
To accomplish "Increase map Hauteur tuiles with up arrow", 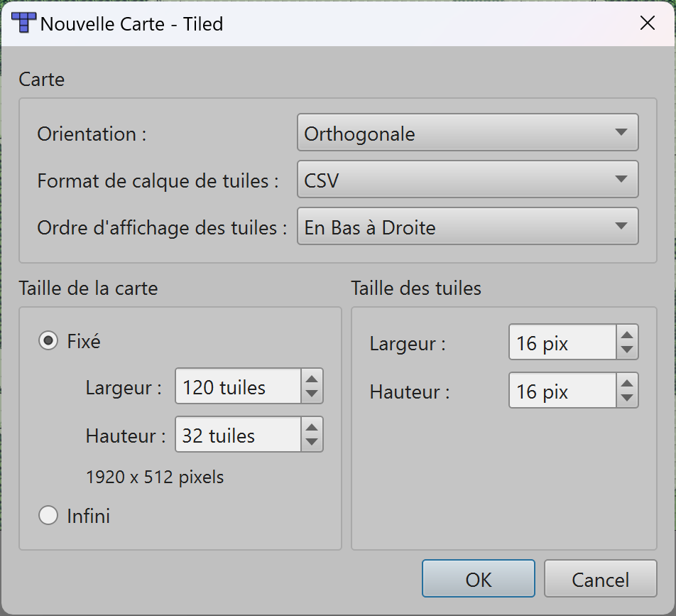I will pyautogui.click(x=311, y=427).
